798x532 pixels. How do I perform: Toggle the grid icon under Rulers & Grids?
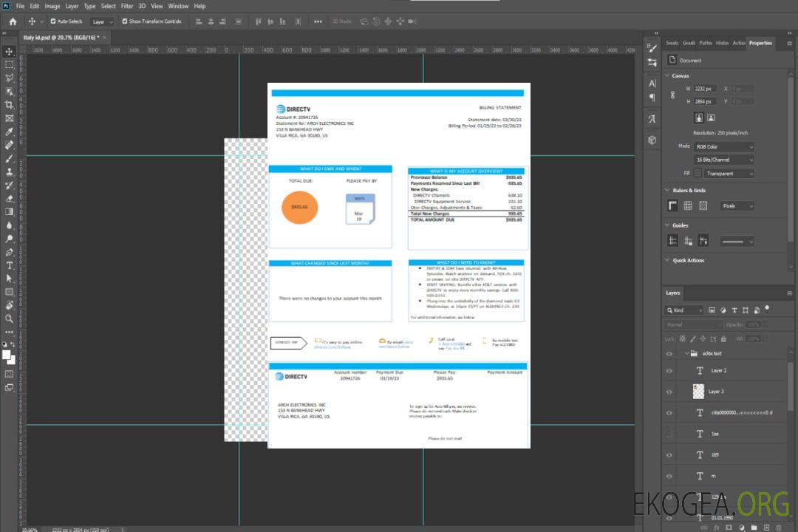pyautogui.click(x=687, y=206)
